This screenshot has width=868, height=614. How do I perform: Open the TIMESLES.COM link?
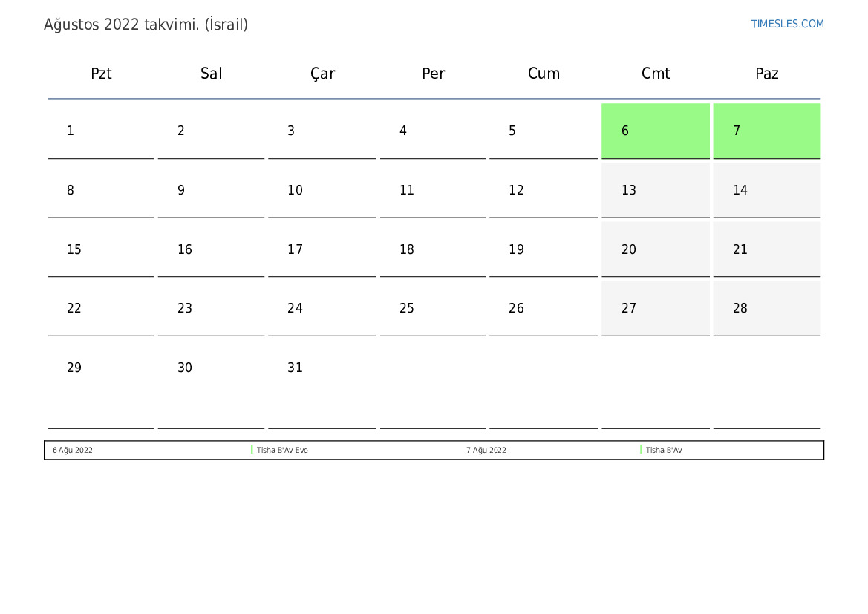click(787, 24)
